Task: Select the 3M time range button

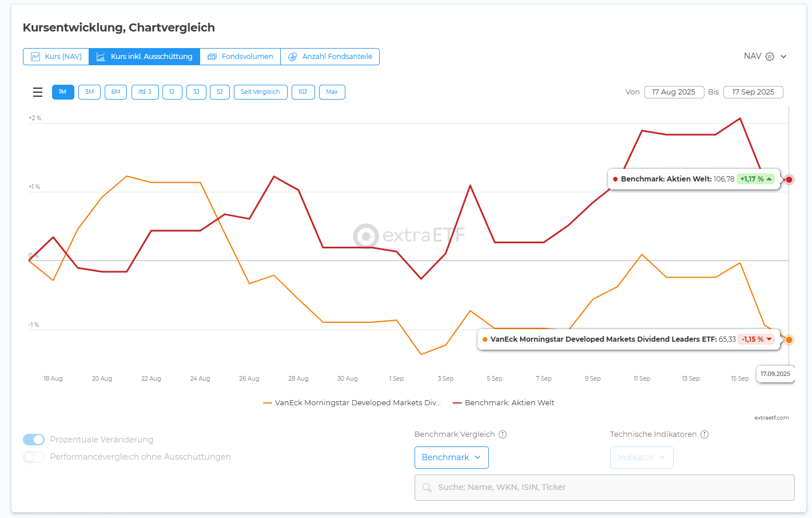Action: [89, 92]
